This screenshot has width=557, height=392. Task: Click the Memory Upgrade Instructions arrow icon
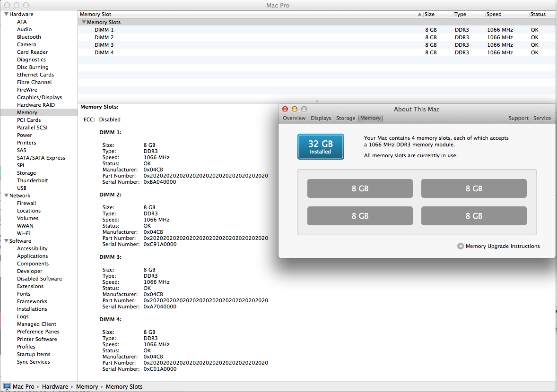[x=461, y=246]
